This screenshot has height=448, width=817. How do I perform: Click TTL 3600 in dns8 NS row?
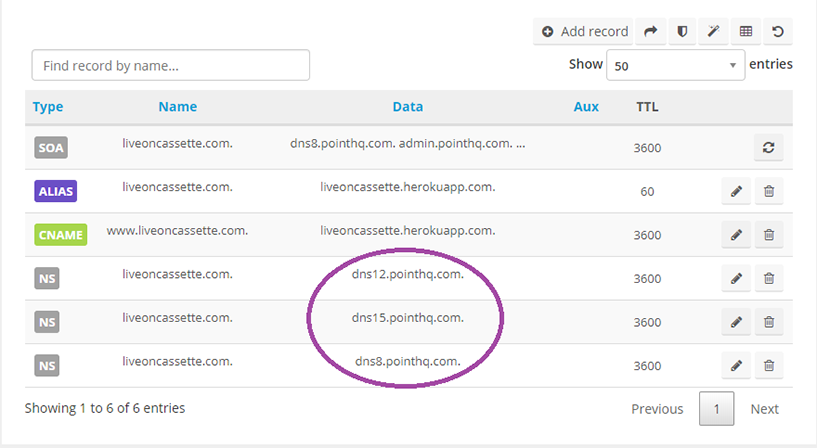click(647, 366)
